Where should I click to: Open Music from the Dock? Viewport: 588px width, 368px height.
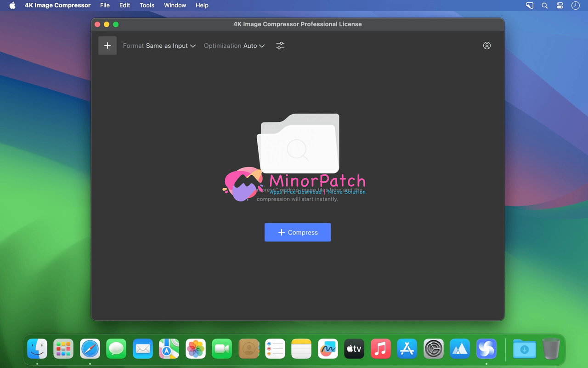pyautogui.click(x=381, y=349)
